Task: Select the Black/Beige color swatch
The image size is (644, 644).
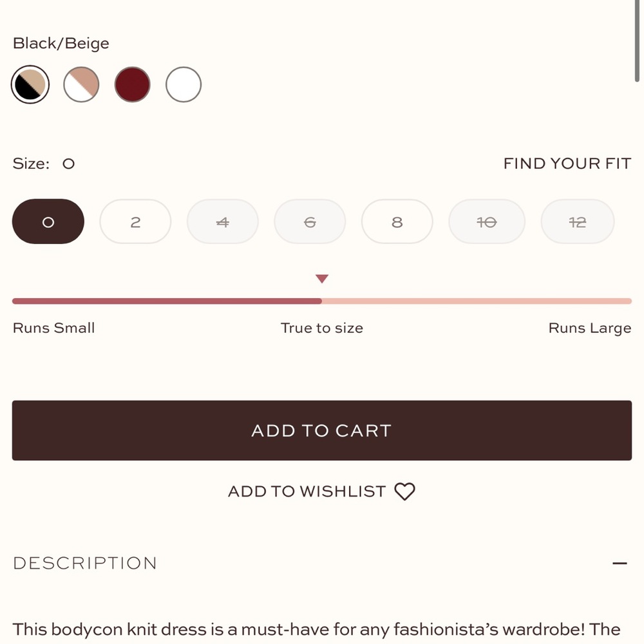Action: point(30,84)
